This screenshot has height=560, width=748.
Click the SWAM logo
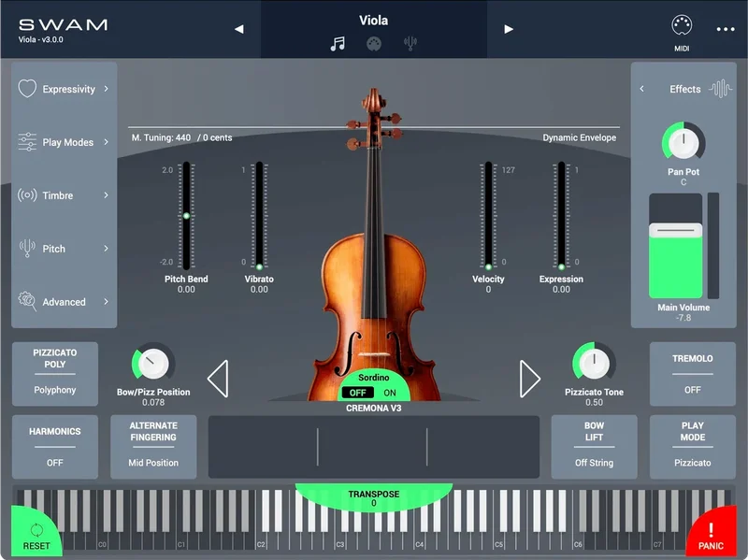point(63,24)
